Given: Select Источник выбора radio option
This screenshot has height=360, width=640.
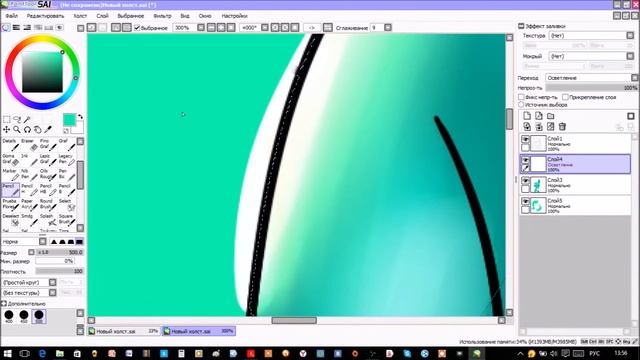Looking at the screenshot, I should pyautogui.click(x=521, y=104).
